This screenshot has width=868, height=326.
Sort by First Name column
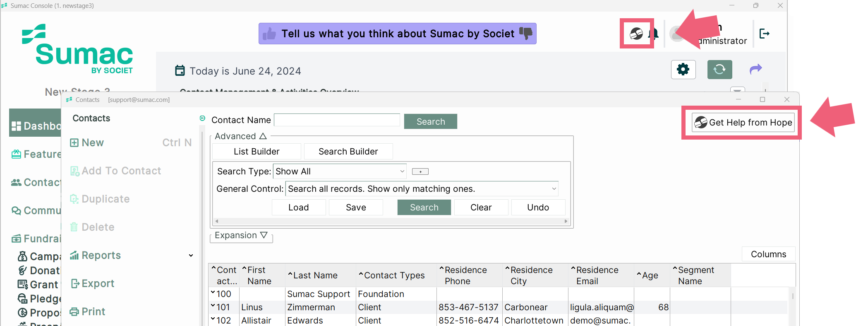262,275
